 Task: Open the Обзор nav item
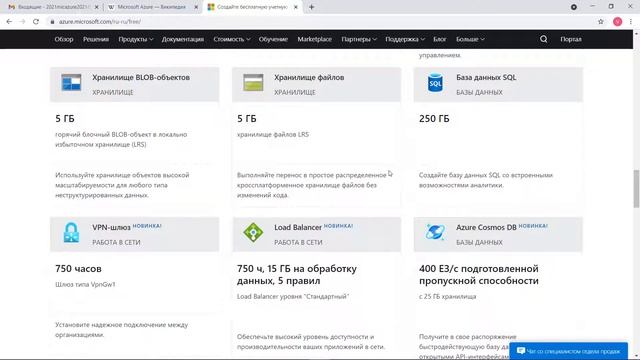click(64, 39)
